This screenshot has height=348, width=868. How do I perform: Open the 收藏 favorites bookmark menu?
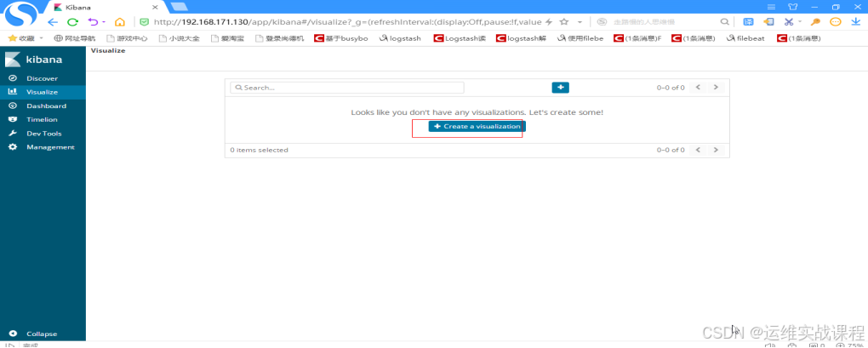point(25,38)
